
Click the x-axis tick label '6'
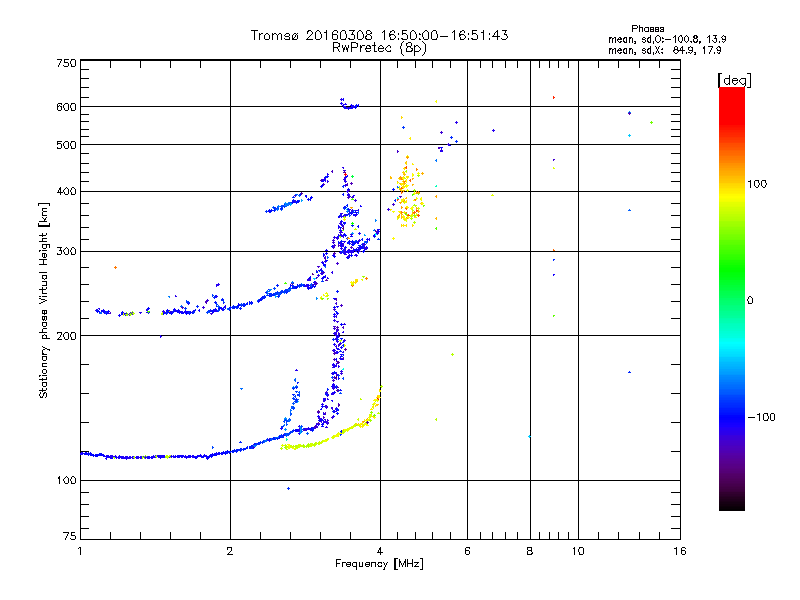(x=467, y=551)
